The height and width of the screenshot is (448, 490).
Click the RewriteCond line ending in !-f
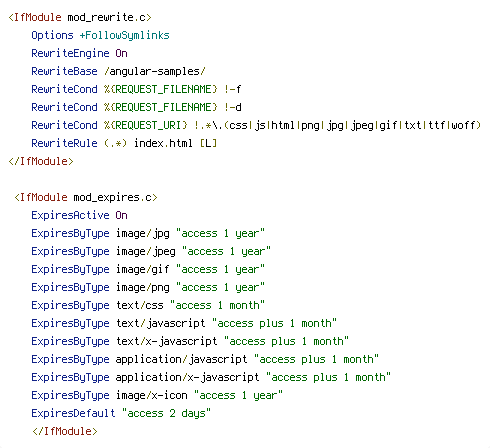pyautogui.click(x=136, y=89)
